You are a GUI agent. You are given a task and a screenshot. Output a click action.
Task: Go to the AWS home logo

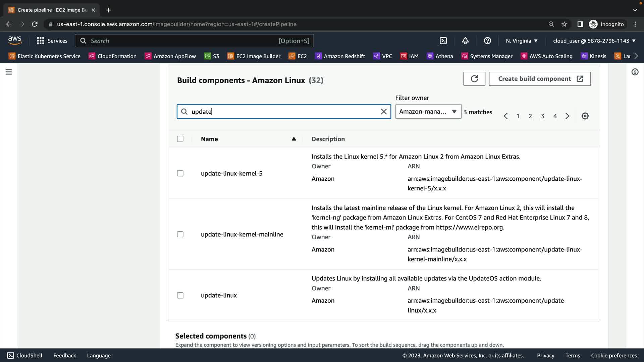[x=15, y=41]
